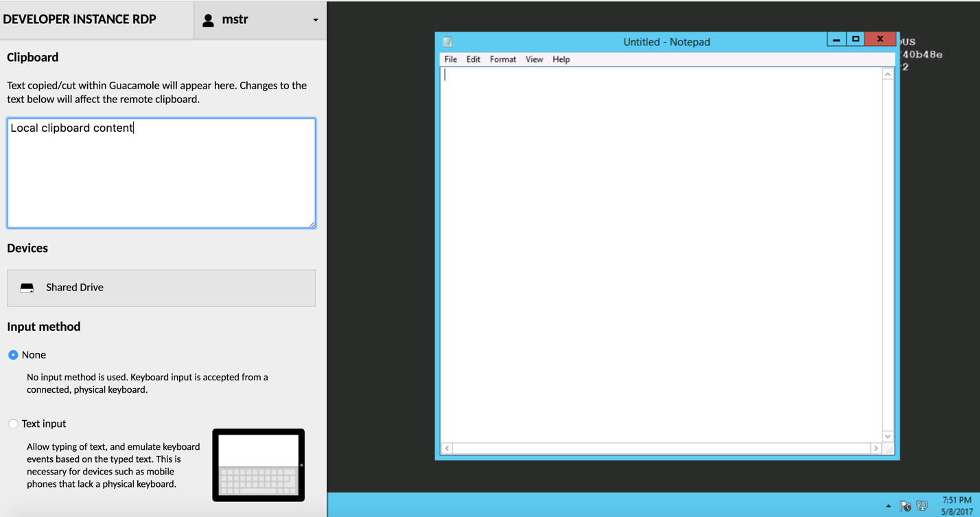Viewport: 980px width, 517px height.
Task: Click Notepad's horizontal scrollbar right arrow
Action: (x=876, y=448)
